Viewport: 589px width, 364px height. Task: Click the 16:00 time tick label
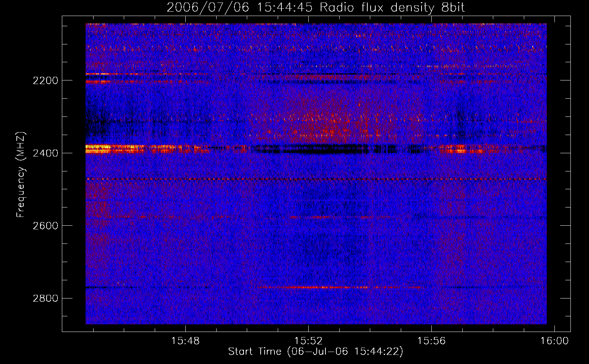[x=554, y=341]
